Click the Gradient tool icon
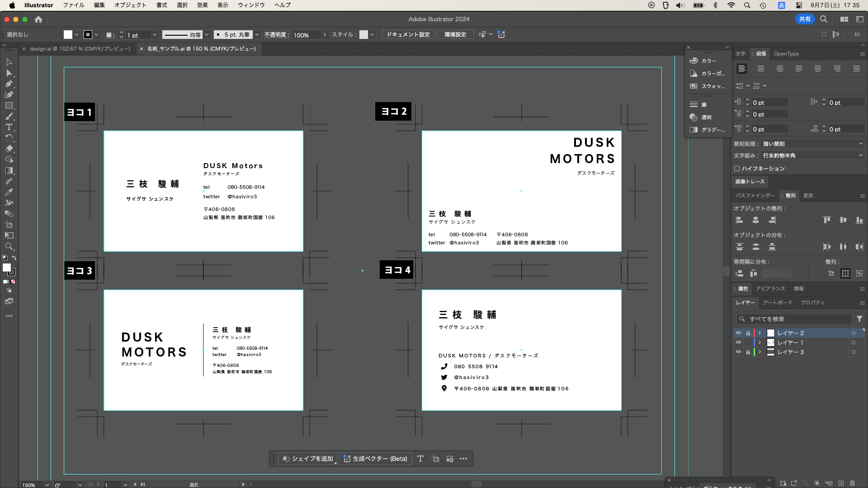The height and width of the screenshot is (488, 868). pos(9,170)
